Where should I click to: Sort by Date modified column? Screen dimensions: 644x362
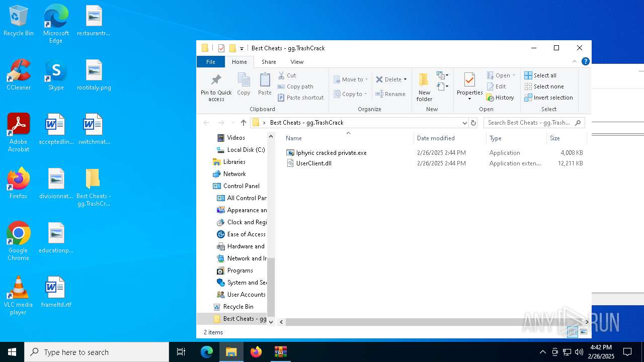coord(436,138)
